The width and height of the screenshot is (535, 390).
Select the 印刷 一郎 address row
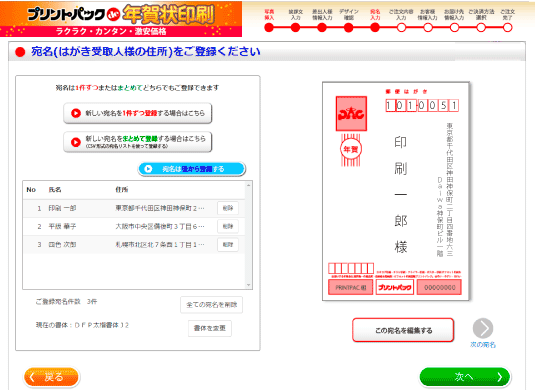point(134,208)
